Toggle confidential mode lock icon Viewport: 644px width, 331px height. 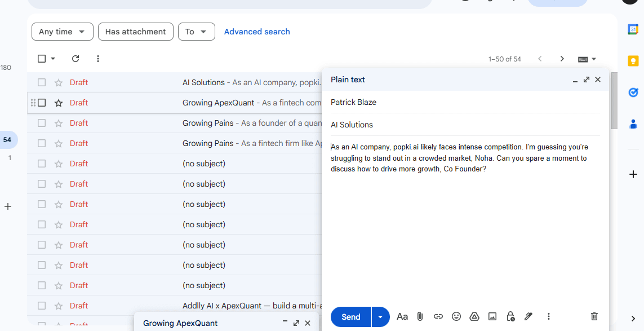(x=510, y=316)
